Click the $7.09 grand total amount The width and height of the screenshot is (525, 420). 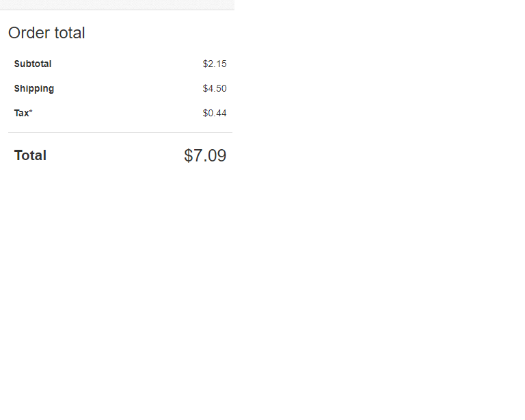click(205, 156)
